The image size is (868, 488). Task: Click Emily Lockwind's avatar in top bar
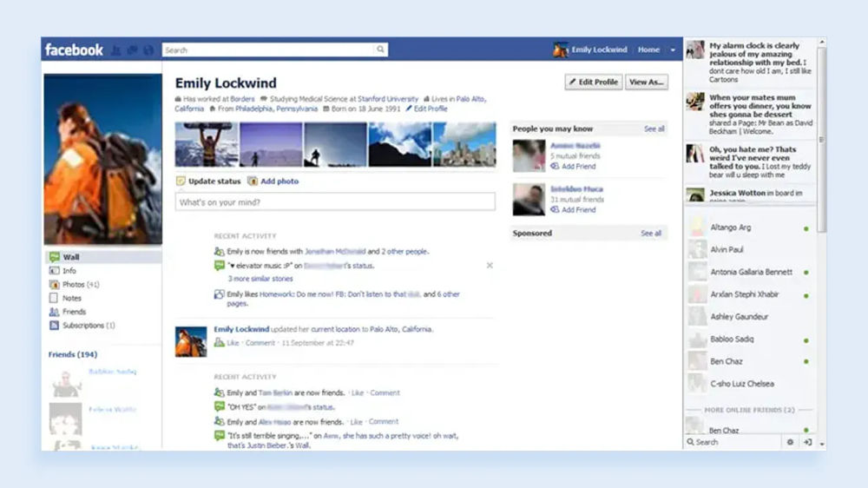click(x=560, y=49)
